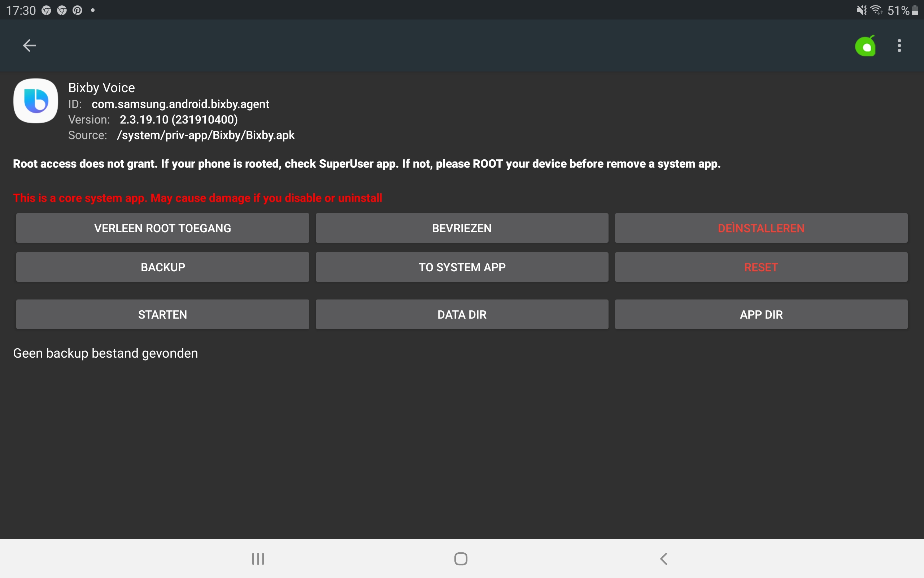Open the three-dot overflow menu
This screenshot has height=578, width=924.
tap(899, 46)
